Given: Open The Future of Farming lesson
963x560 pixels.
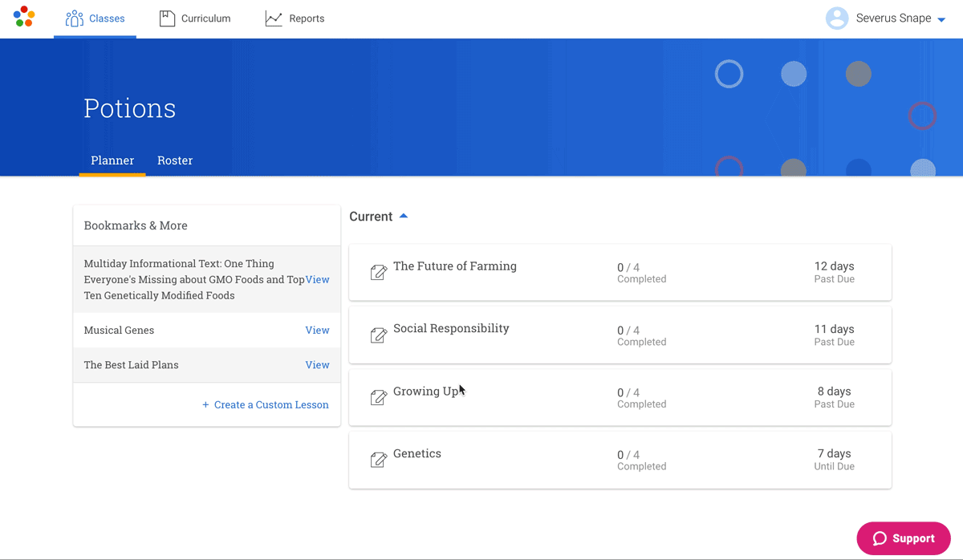Looking at the screenshot, I should [455, 266].
